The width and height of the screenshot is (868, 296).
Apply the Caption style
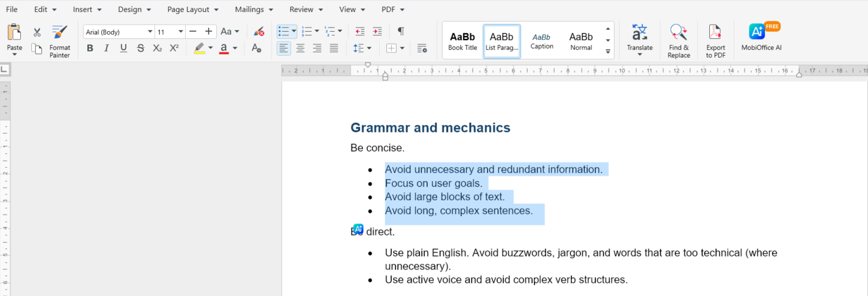[542, 41]
